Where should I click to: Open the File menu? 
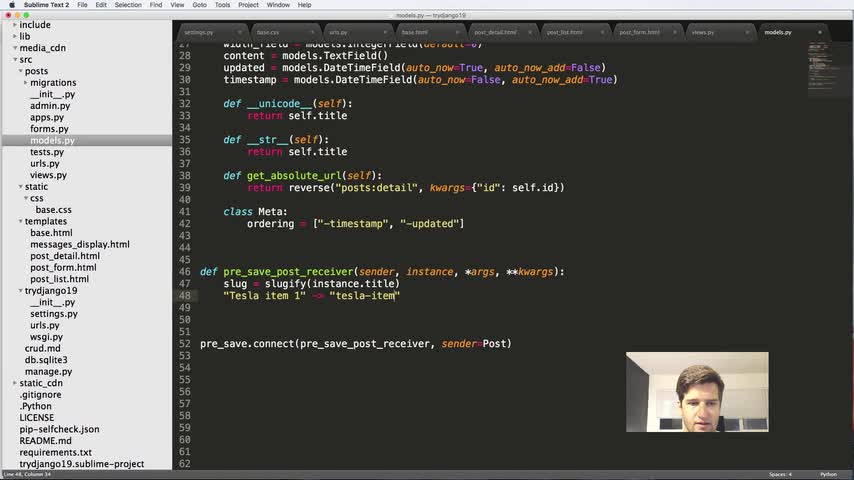(x=82, y=5)
